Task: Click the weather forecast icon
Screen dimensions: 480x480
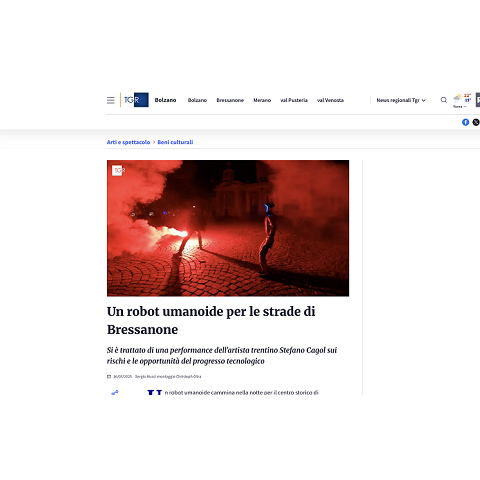Action: click(x=457, y=98)
